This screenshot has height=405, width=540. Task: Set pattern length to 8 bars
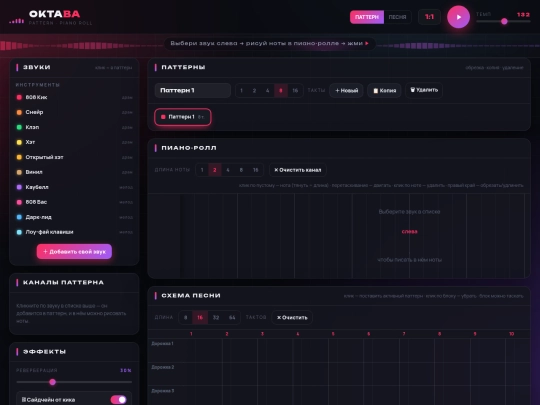(281, 91)
